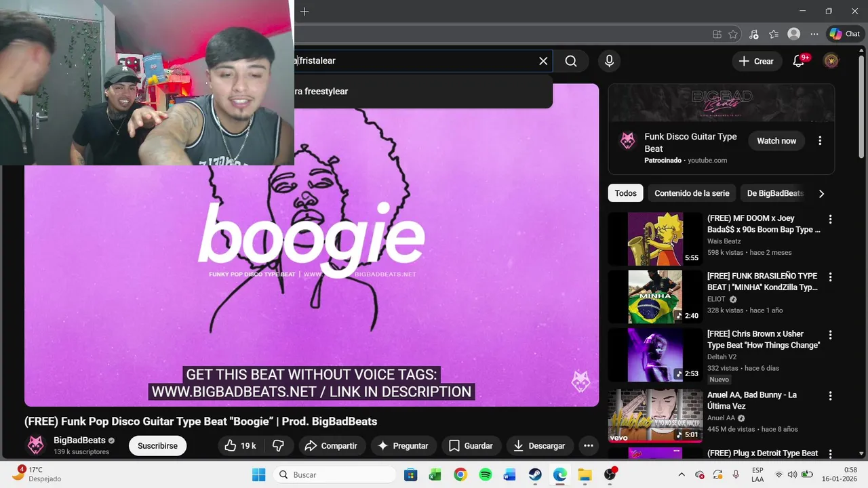Show hidden system tray icons chevron
The image size is (868, 488).
(682, 474)
